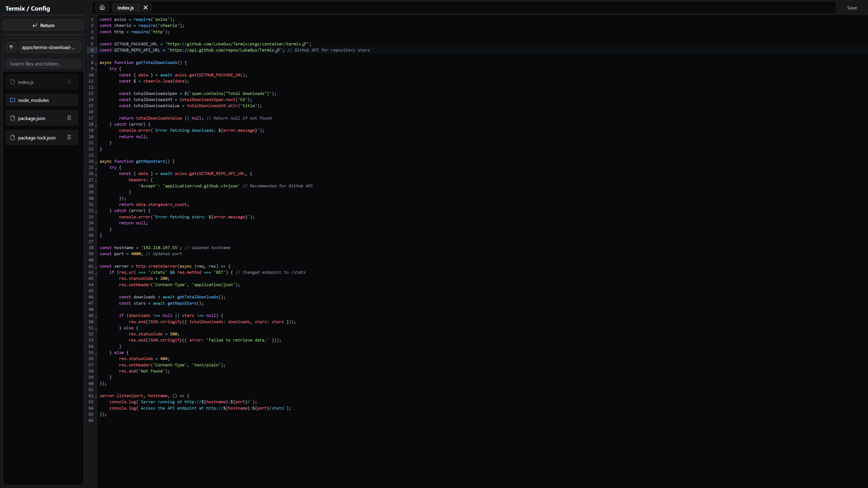Open link icon after api.github.com repo URL
Image resolution: width=868 pixels, height=488 pixels.
pyautogui.click(x=278, y=50)
